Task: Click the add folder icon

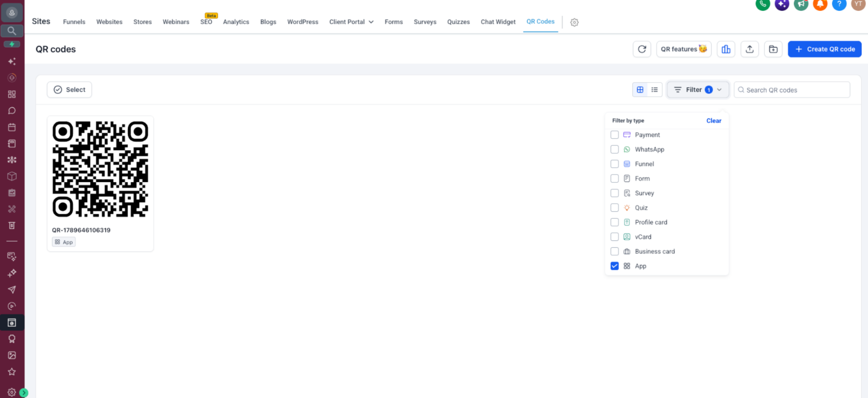Action: click(773, 49)
